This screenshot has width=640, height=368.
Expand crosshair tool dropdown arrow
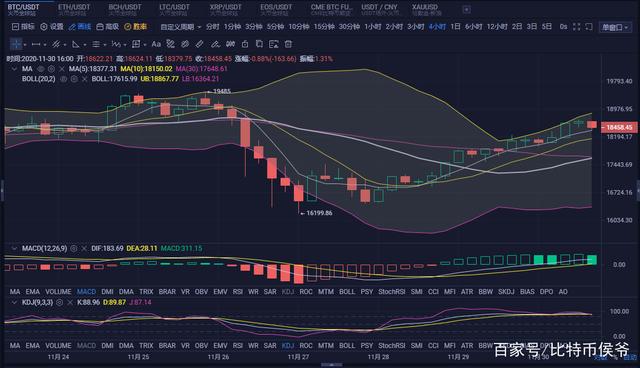coord(25,44)
